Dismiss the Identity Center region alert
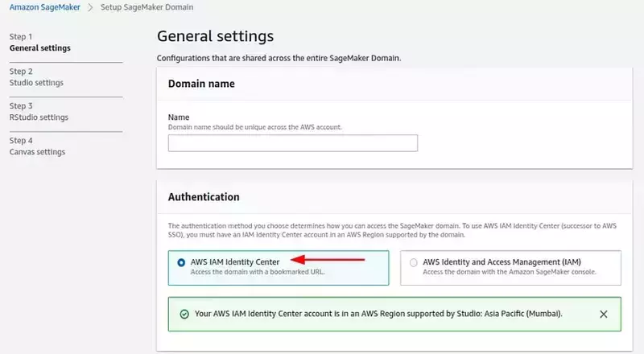644x354 pixels. pyautogui.click(x=604, y=313)
